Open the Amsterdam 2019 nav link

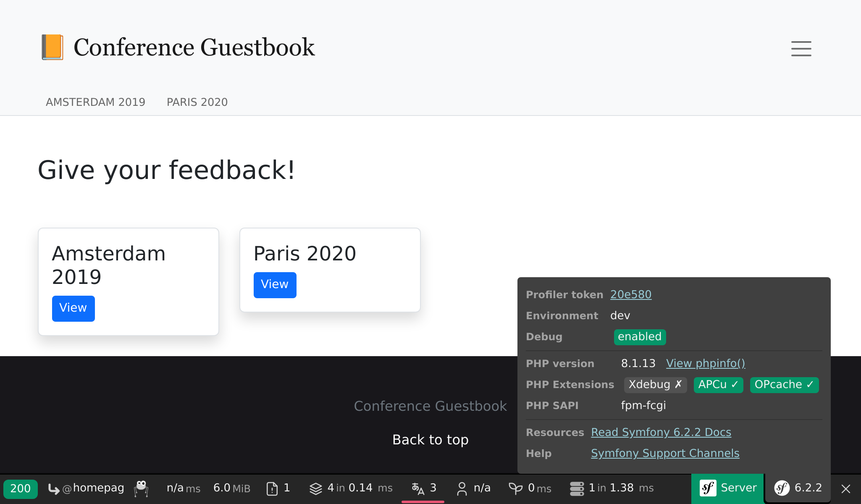[x=95, y=102]
